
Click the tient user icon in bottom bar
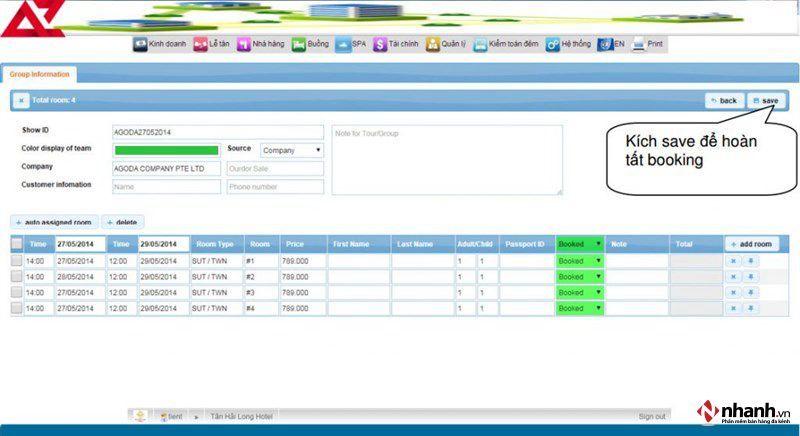[x=163, y=417]
